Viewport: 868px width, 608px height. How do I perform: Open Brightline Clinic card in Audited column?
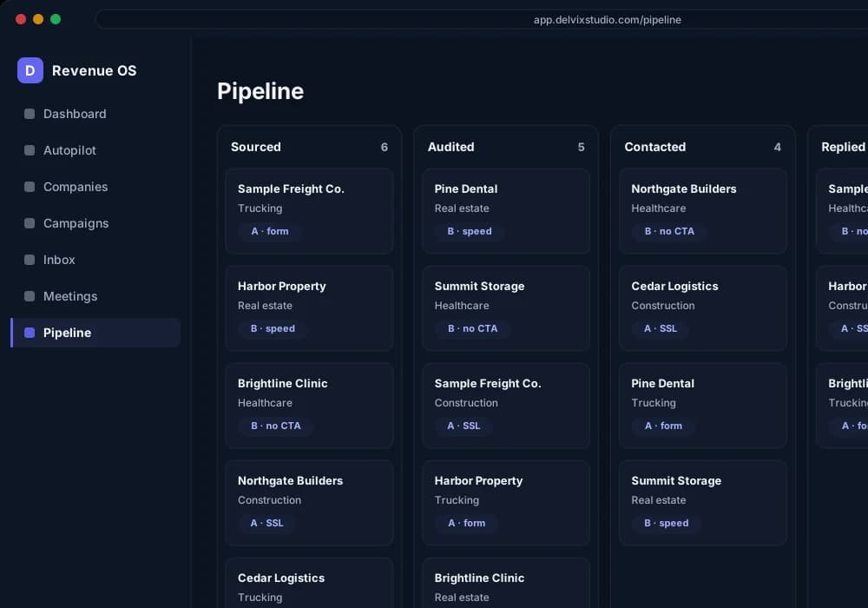coord(506,583)
